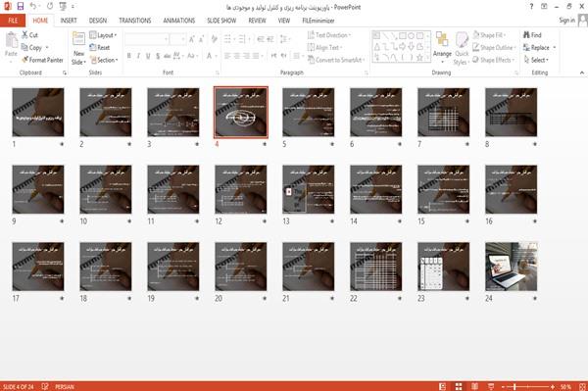
Task: Open the Layout dropdown
Action: pyautogui.click(x=103, y=35)
